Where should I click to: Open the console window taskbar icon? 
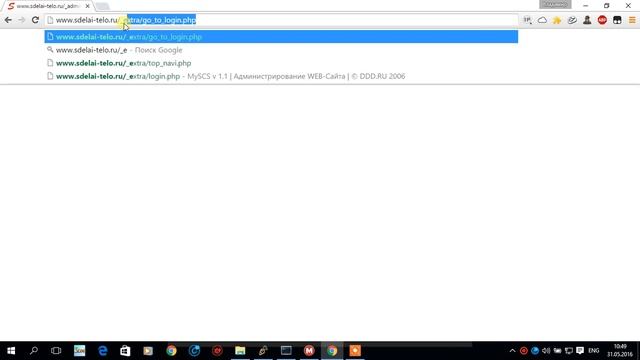[286, 351]
